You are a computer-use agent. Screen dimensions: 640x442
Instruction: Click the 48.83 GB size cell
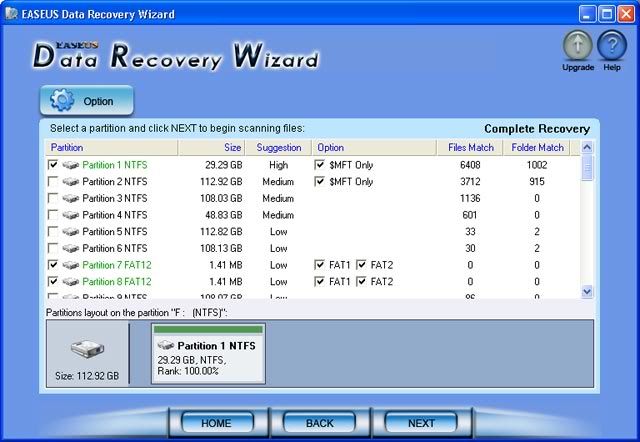(224, 215)
